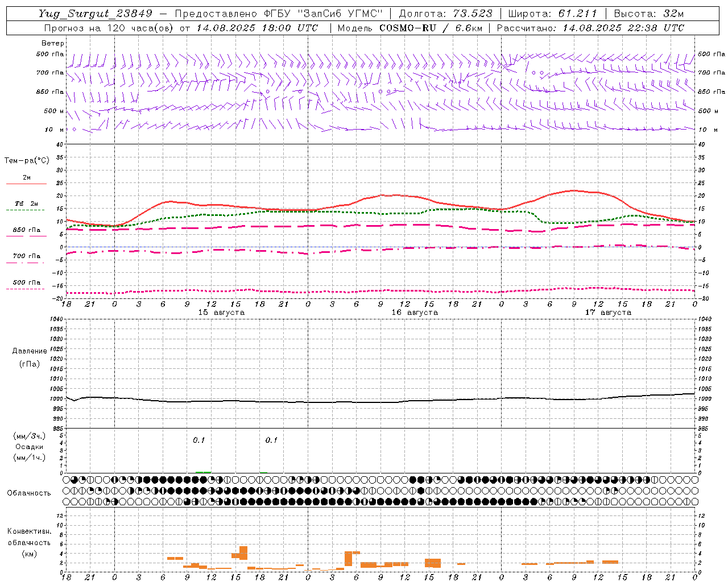
Task: Select the Облачность cloud cover label
Action: tap(29, 493)
